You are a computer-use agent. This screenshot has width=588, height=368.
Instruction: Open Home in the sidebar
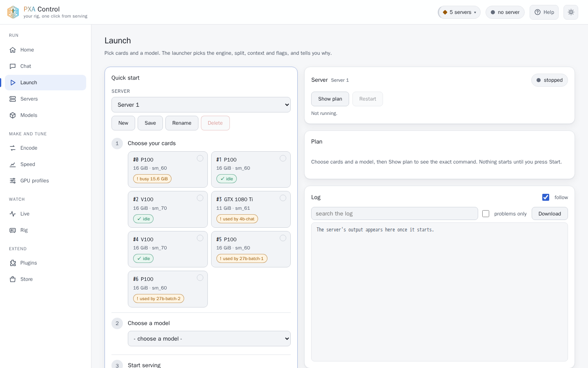(x=46, y=50)
